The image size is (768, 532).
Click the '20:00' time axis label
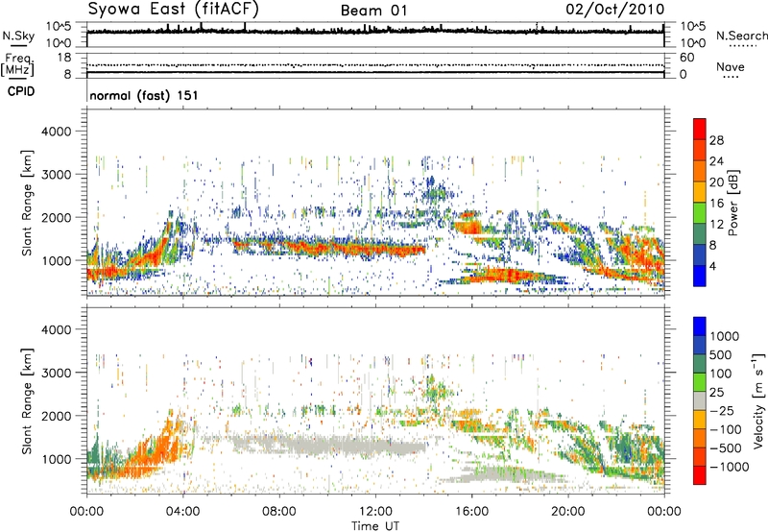pyautogui.click(x=568, y=512)
